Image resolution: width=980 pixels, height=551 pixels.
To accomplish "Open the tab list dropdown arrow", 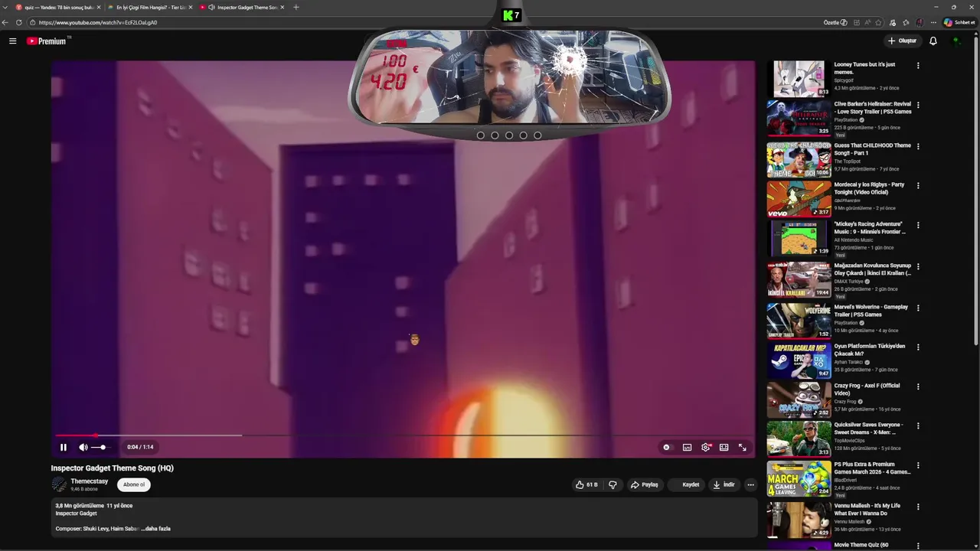I will [6, 7].
